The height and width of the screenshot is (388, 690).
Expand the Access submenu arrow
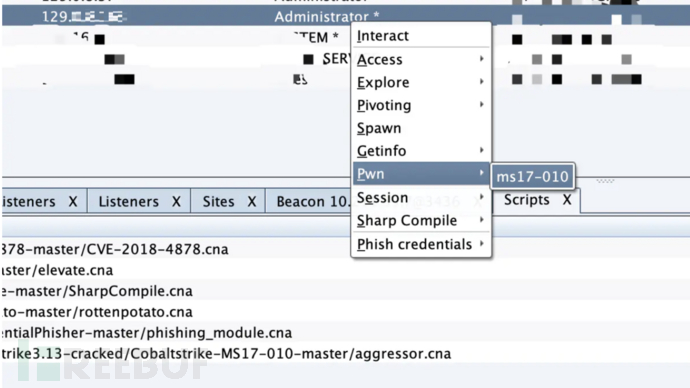point(482,59)
